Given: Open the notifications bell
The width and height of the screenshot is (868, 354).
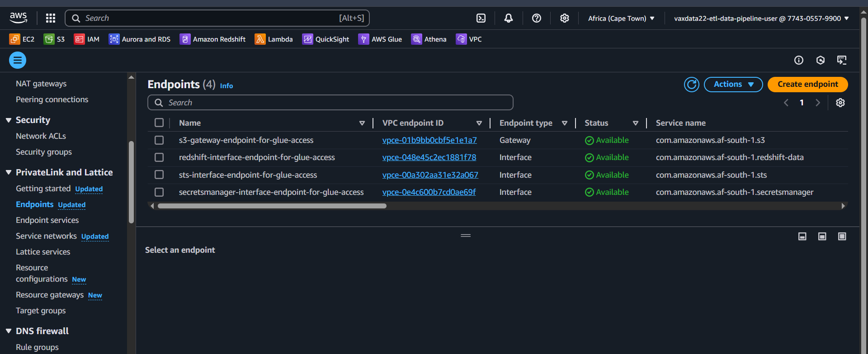Looking at the screenshot, I should click(x=509, y=18).
